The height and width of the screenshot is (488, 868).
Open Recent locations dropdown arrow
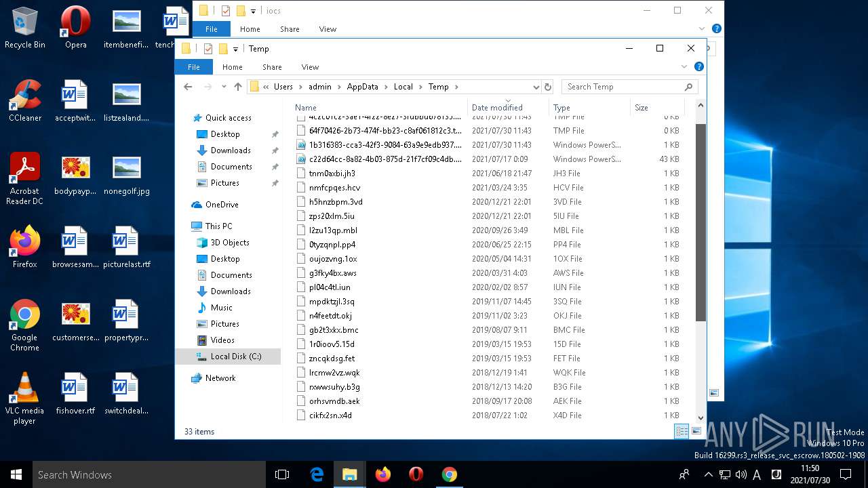click(224, 87)
